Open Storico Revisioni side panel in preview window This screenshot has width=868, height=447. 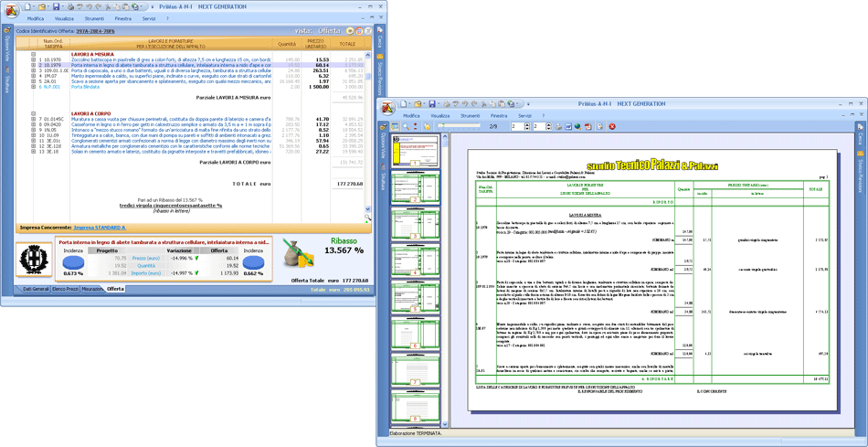point(861,170)
